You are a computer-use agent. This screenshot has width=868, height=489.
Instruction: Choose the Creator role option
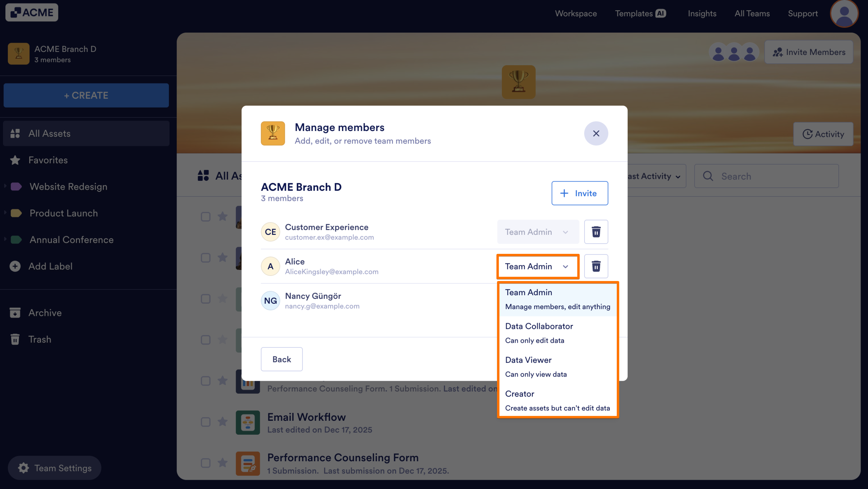(x=557, y=401)
